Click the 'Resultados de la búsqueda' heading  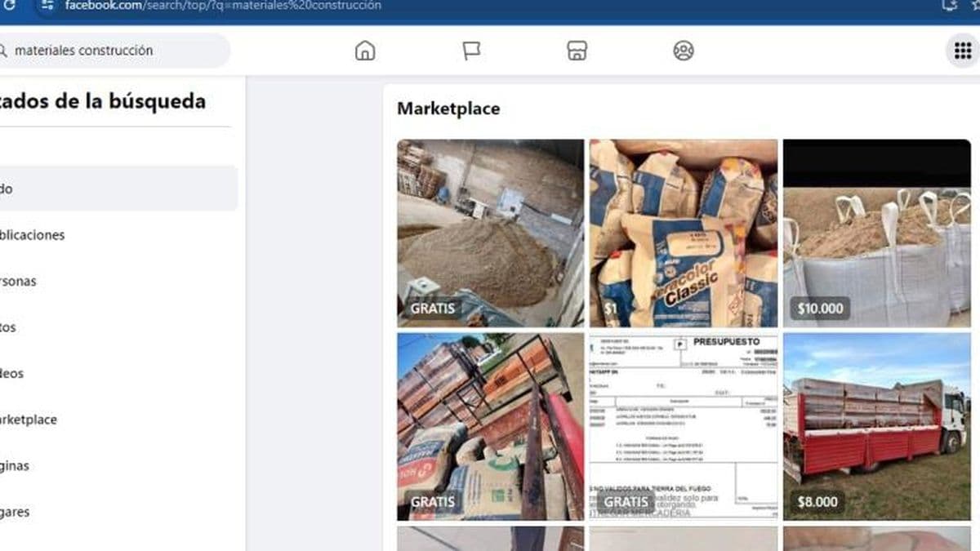point(103,101)
